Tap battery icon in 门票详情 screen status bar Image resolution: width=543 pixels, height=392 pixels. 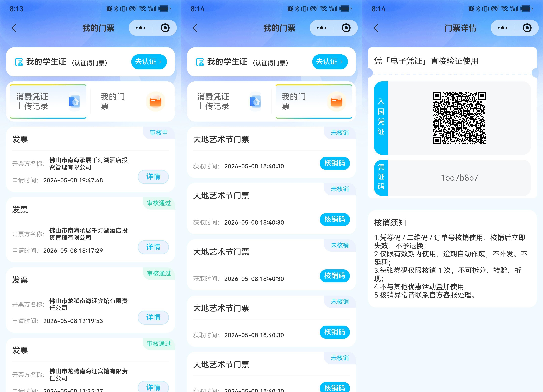tap(526, 9)
